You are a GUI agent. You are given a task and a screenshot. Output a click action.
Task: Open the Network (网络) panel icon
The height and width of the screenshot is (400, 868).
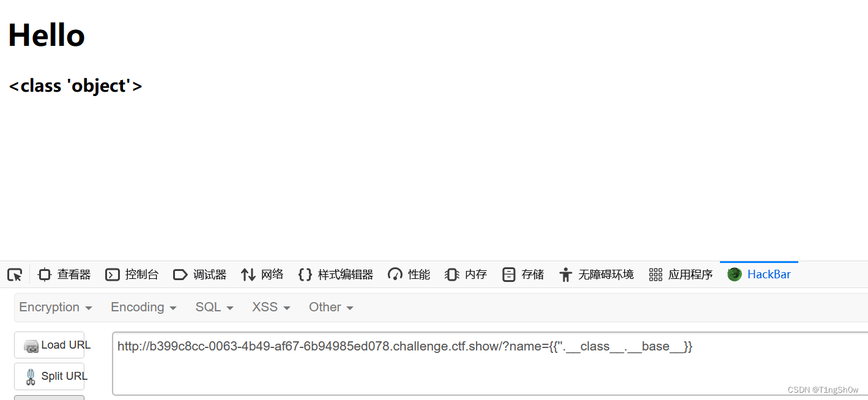[248, 275]
